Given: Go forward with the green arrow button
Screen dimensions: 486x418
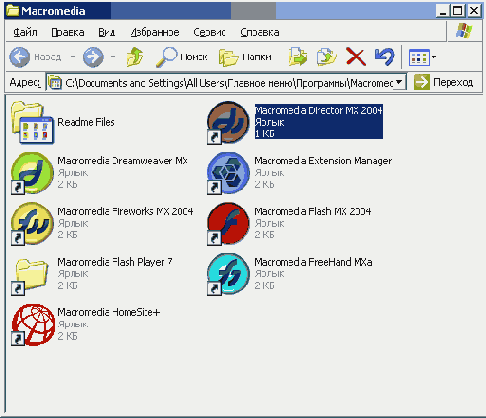Looking at the screenshot, I should [x=93, y=57].
